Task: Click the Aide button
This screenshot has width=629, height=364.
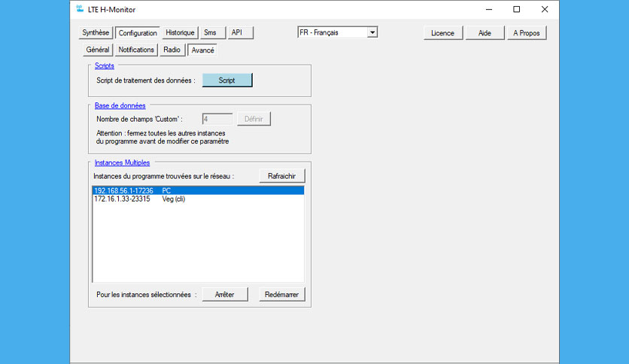Action: (x=485, y=33)
